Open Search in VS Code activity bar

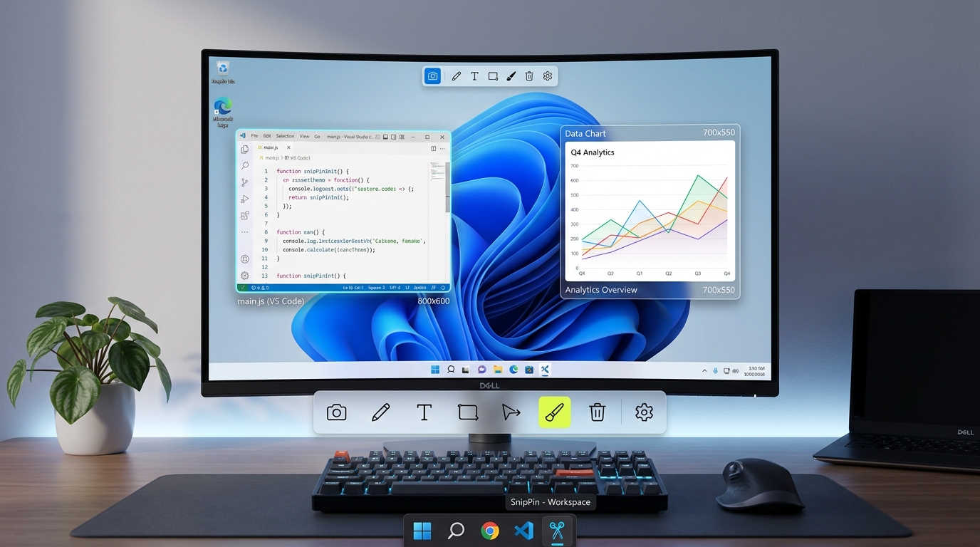245,166
